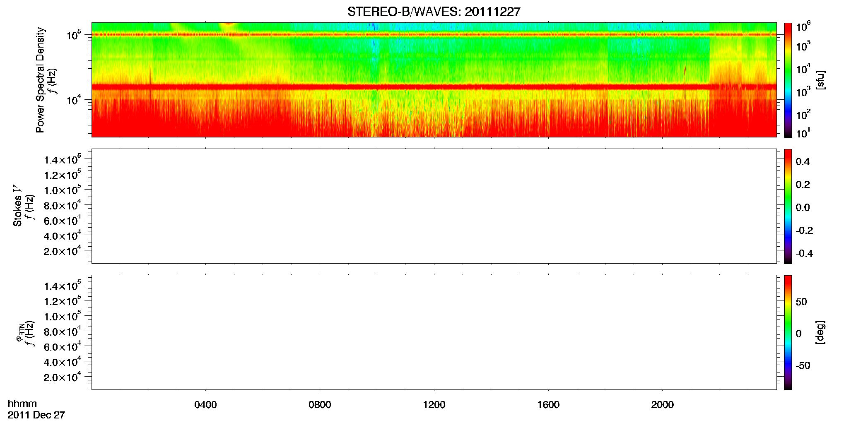Click the phi RTN degrees color bar

click(788, 332)
